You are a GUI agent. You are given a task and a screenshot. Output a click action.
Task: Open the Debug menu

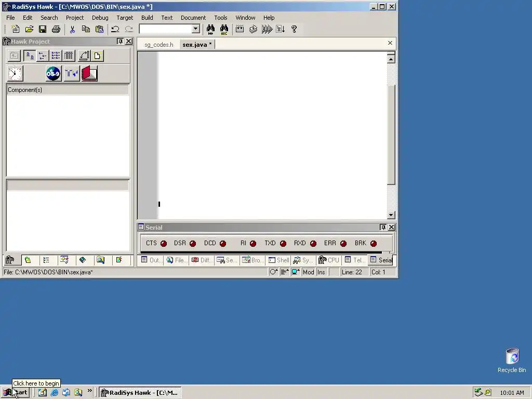pyautogui.click(x=100, y=18)
